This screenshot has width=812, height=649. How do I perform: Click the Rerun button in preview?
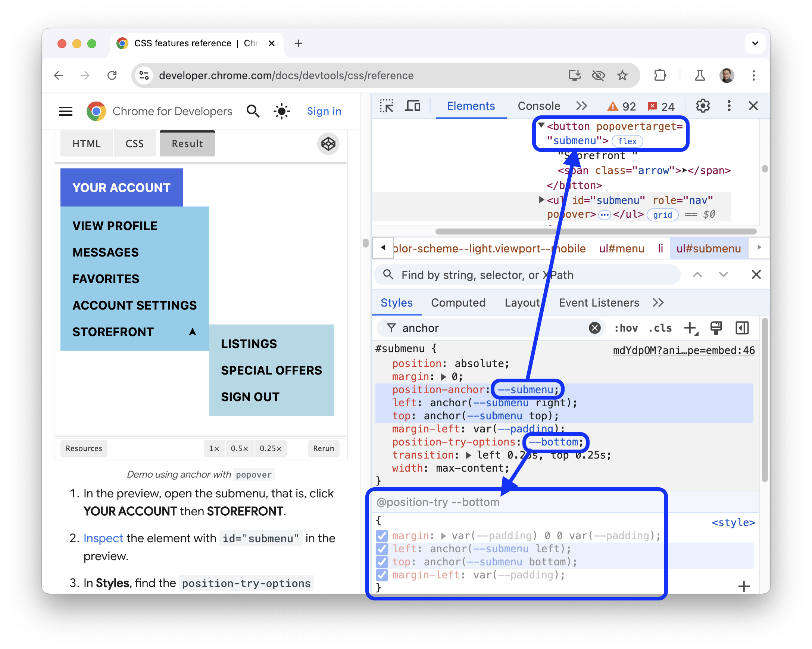click(325, 449)
